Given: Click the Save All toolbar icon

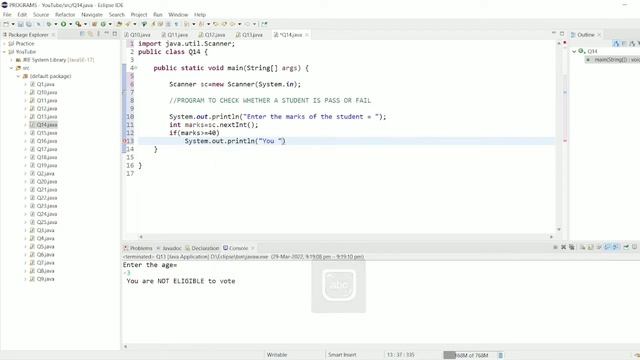Looking at the screenshot, I should 29,24.
